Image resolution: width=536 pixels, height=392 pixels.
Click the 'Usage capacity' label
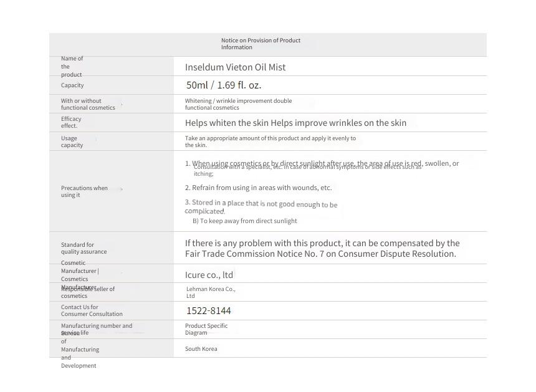72,141
